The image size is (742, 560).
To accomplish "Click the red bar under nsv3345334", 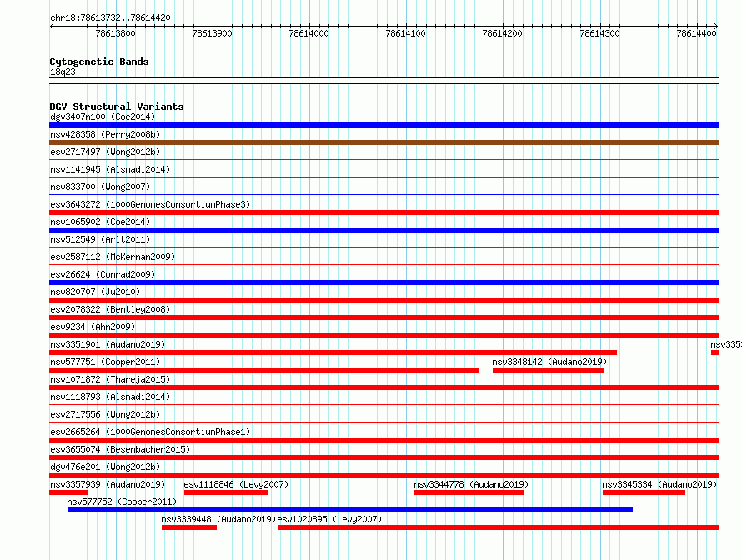I will click(644, 492).
